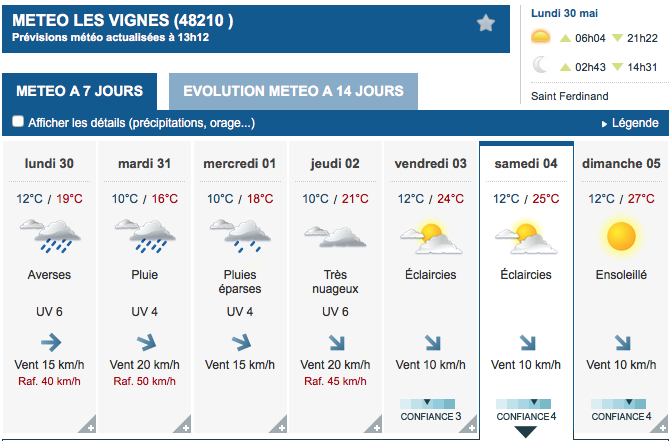Expand lundi 30 details with corner plus
This screenshot has height=441, width=670.
pos(87,424)
